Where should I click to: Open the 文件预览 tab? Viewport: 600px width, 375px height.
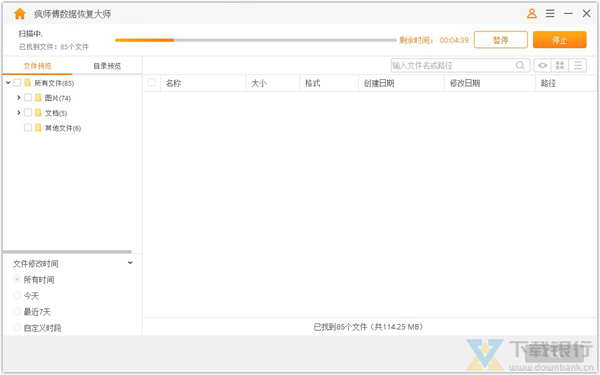point(37,66)
